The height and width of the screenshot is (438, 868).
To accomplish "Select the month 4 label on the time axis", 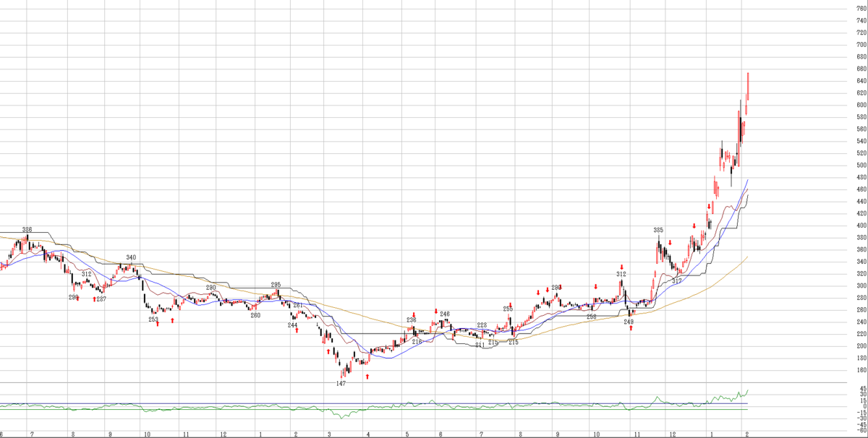I will 369,434.
